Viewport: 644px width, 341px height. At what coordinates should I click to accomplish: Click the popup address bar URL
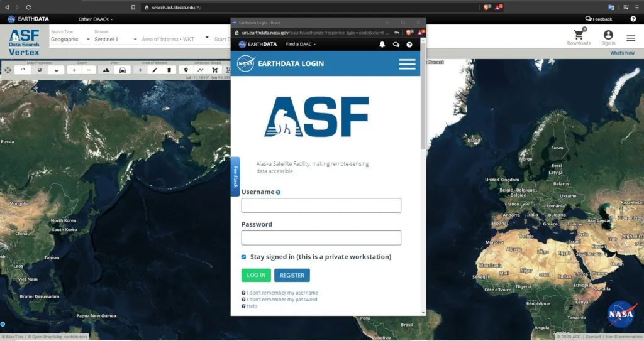[x=315, y=33]
